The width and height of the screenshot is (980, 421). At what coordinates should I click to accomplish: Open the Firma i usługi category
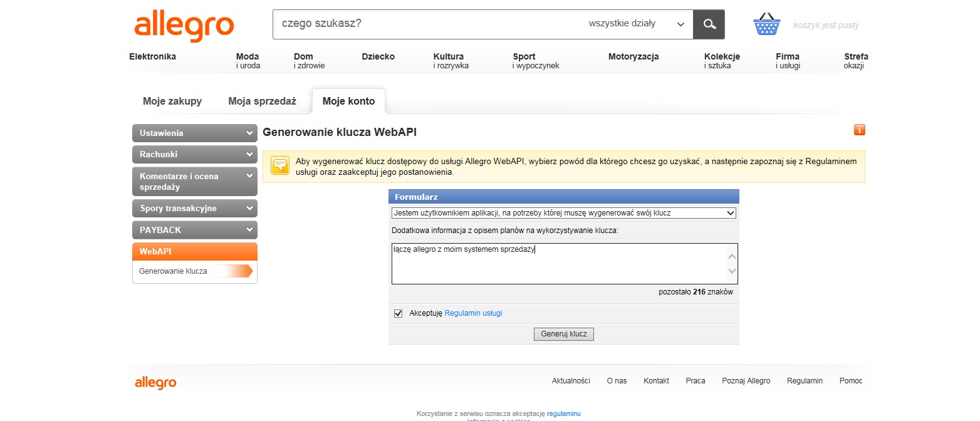[x=788, y=61]
